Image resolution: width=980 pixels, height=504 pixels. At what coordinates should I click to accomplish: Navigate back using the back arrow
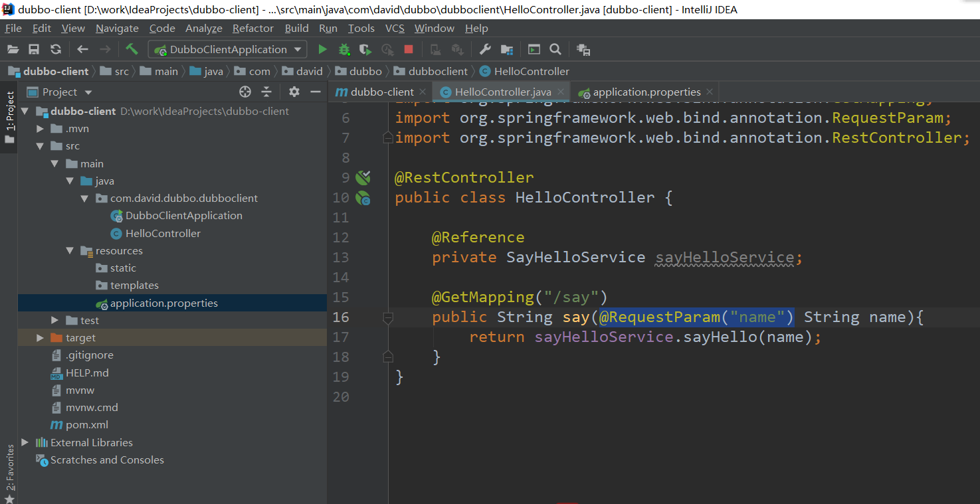tap(82, 49)
